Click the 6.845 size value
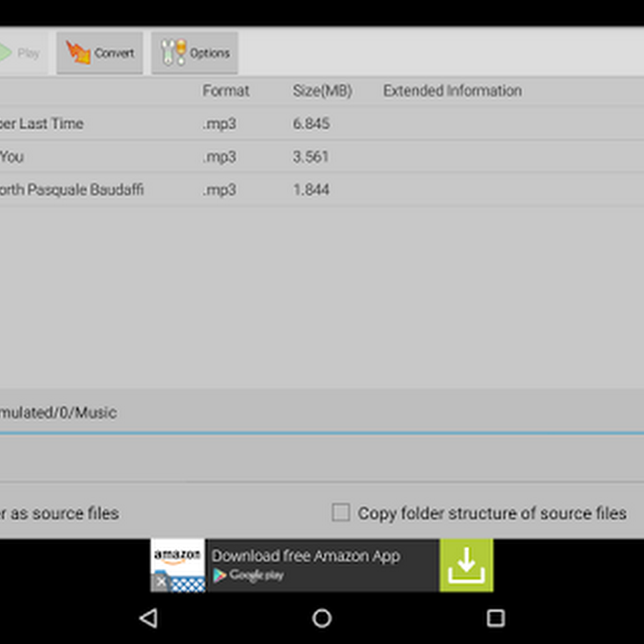The width and height of the screenshot is (644, 644). pos(311,124)
